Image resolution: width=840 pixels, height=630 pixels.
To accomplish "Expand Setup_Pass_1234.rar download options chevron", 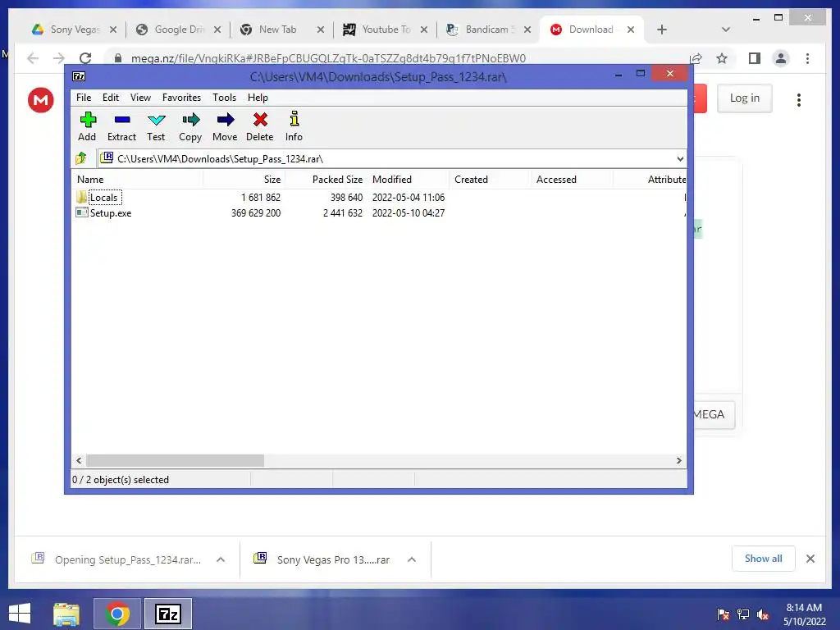I will 221,559.
